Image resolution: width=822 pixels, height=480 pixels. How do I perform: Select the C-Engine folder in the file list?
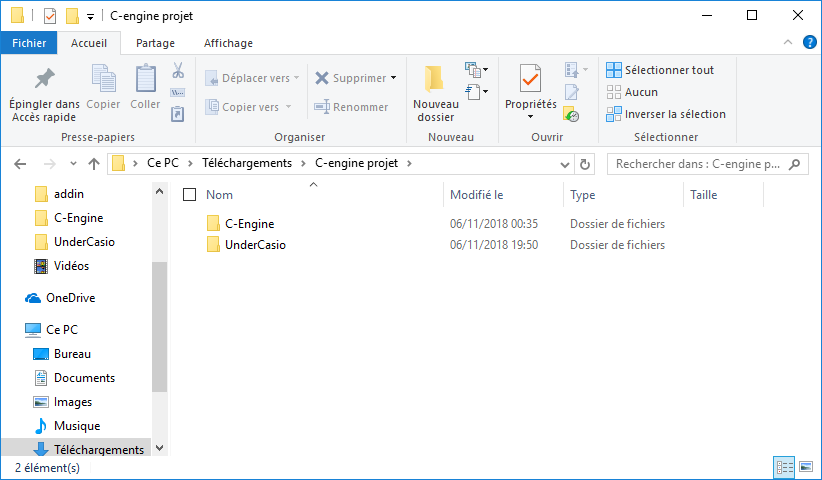pyautogui.click(x=241, y=224)
